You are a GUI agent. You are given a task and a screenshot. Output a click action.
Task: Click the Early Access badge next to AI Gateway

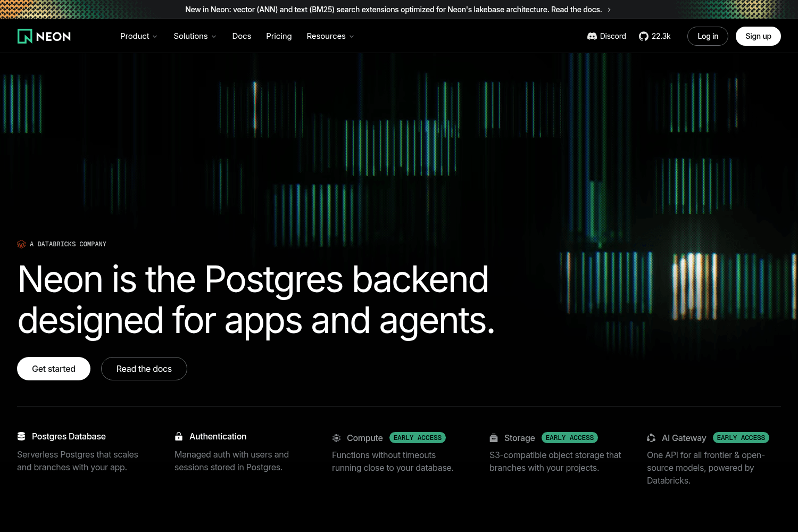(741, 438)
